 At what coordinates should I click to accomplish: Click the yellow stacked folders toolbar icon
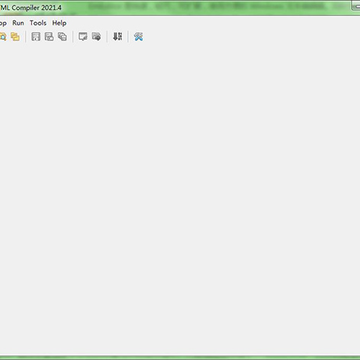click(15, 37)
